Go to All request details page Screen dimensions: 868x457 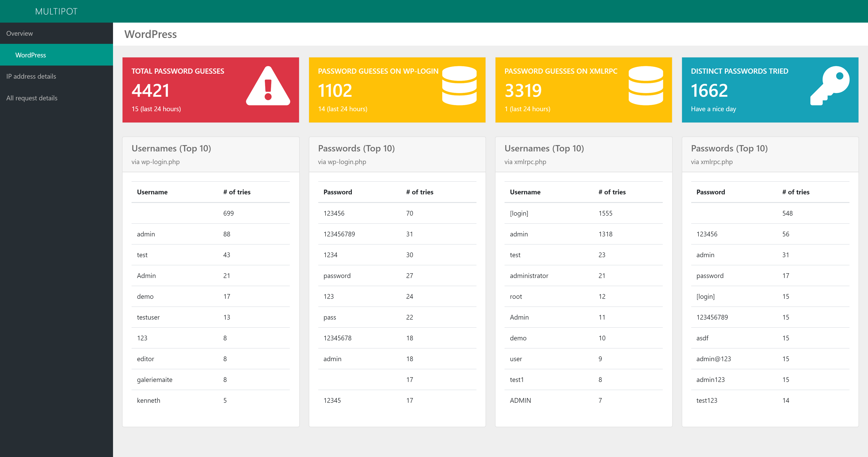56,98
